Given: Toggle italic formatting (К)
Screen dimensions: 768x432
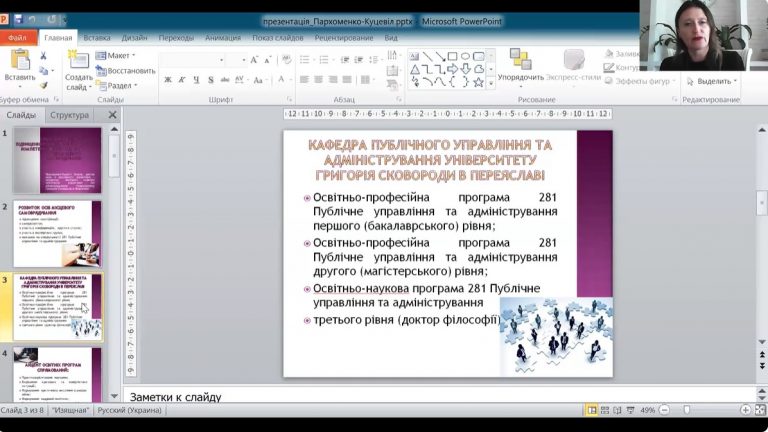Looking at the screenshot, I should [182, 79].
